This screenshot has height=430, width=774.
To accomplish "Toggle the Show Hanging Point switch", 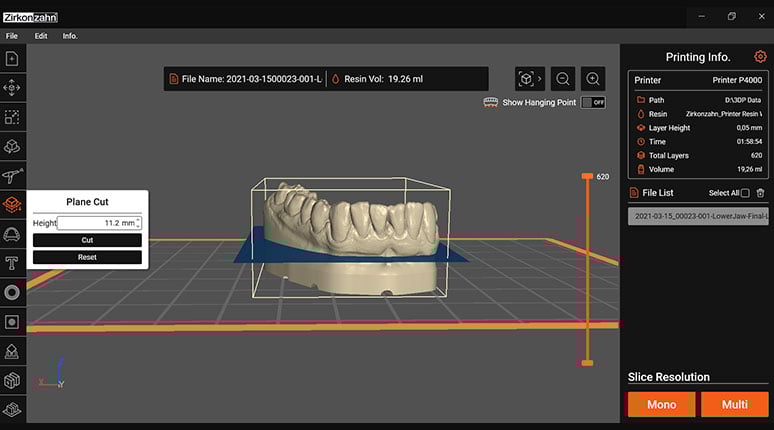I will [593, 102].
